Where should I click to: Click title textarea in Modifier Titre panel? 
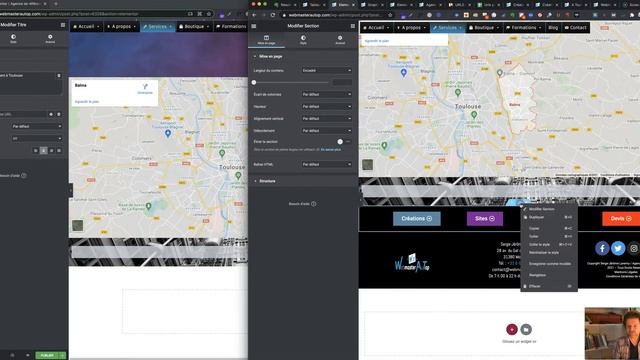click(x=31, y=83)
